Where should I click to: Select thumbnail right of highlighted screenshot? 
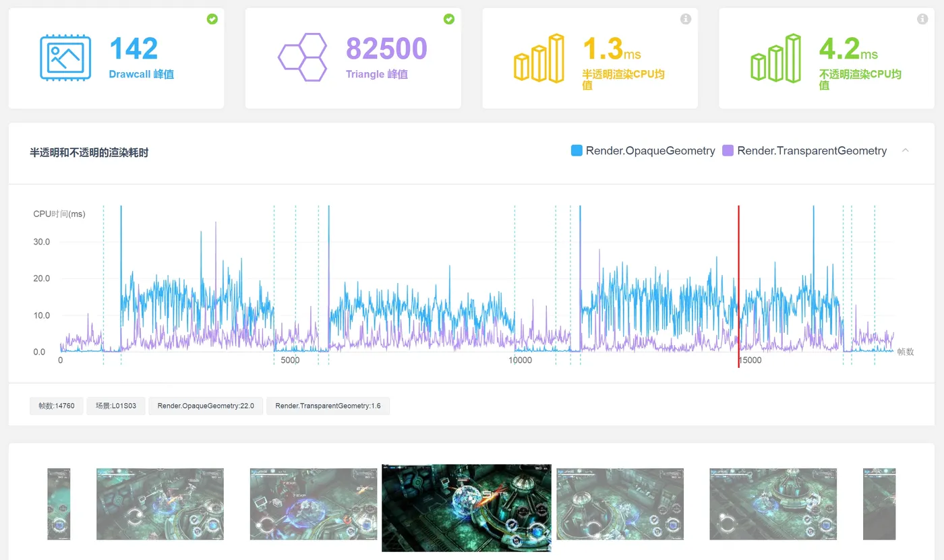[620, 504]
